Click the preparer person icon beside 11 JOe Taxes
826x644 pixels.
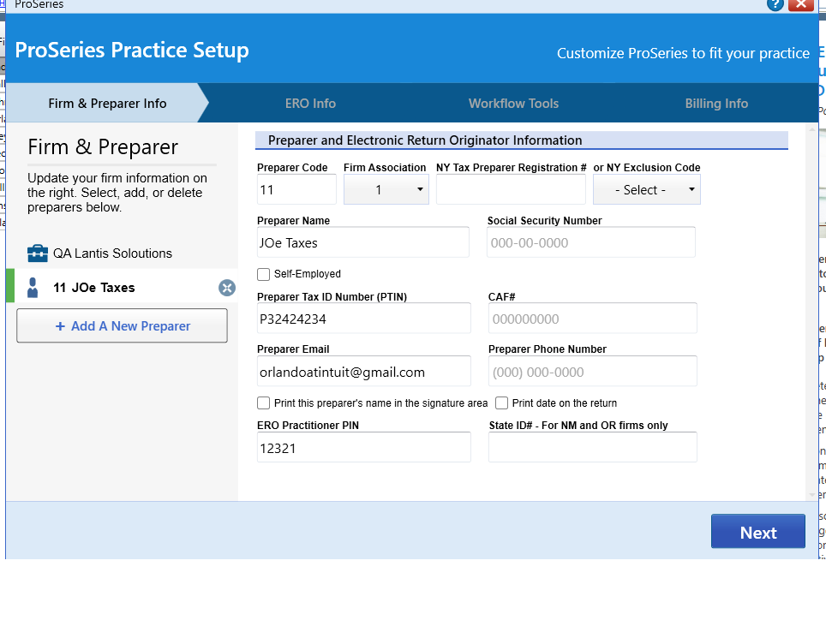point(33,288)
